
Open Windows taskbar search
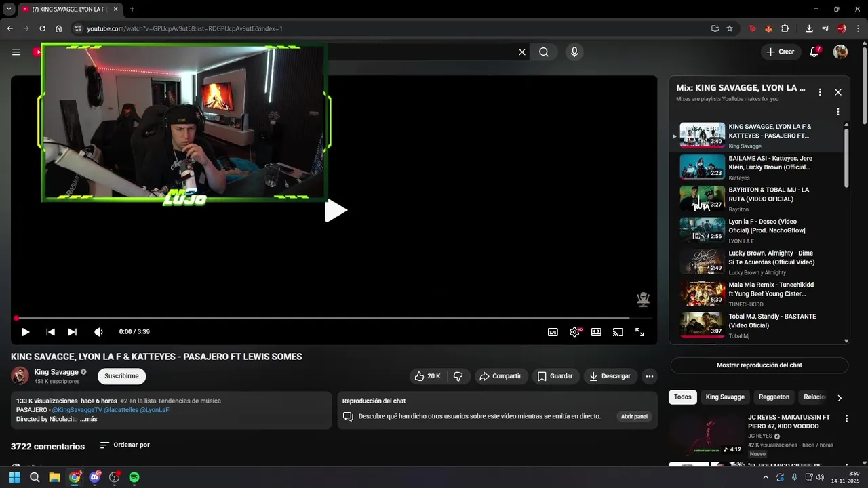(35, 477)
